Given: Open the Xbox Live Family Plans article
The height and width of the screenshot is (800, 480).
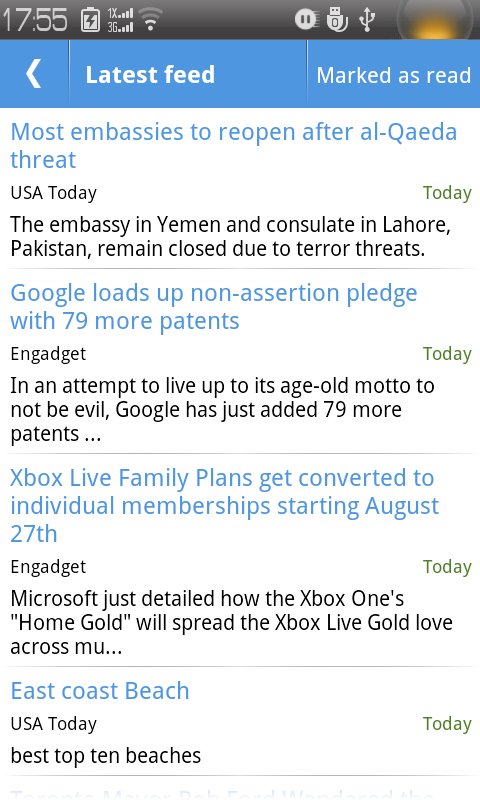Looking at the screenshot, I should pos(224,506).
